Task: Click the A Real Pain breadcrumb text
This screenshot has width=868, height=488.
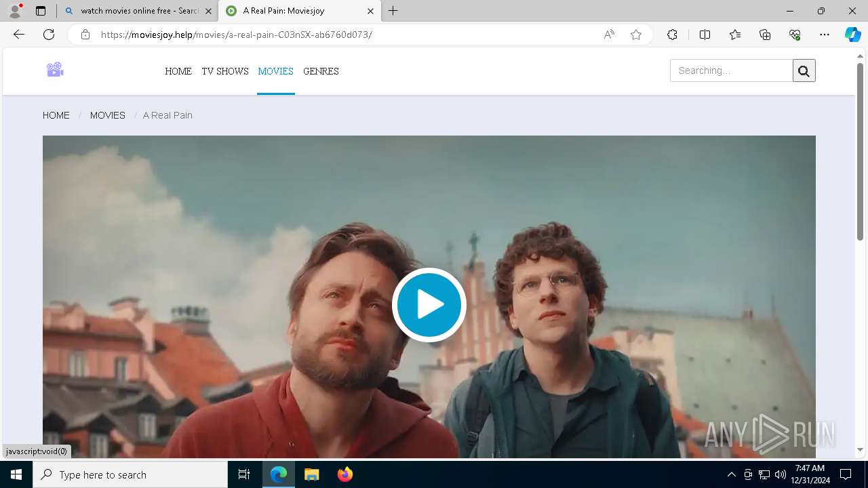Action: coord(167,115)
